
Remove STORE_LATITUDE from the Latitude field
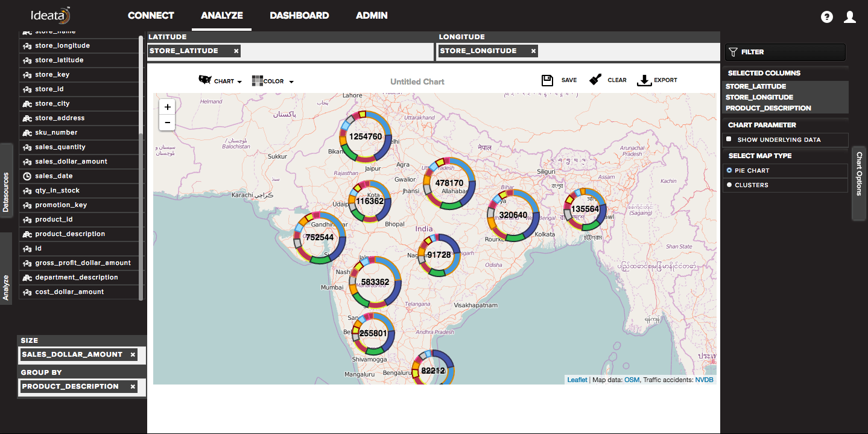pos(236,51)
